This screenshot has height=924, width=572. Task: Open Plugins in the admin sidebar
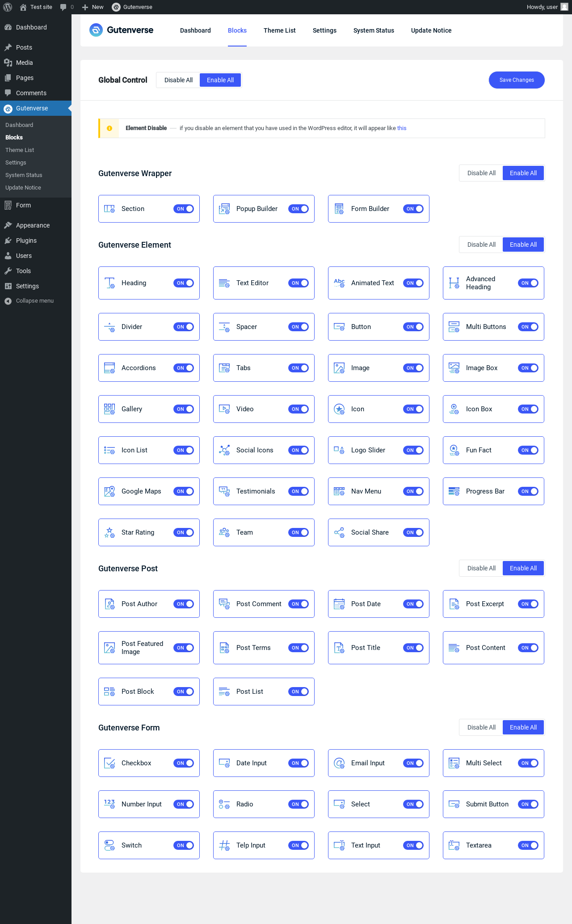tap(36, 240)
